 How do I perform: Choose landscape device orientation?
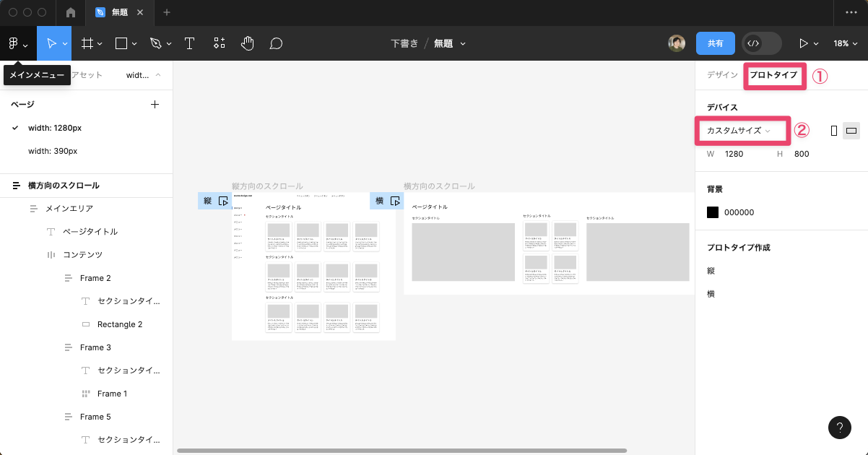pos(851,131)
